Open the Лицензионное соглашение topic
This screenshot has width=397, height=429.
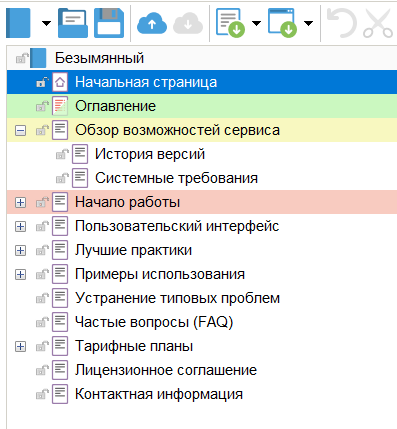click(x=166, y=370)
